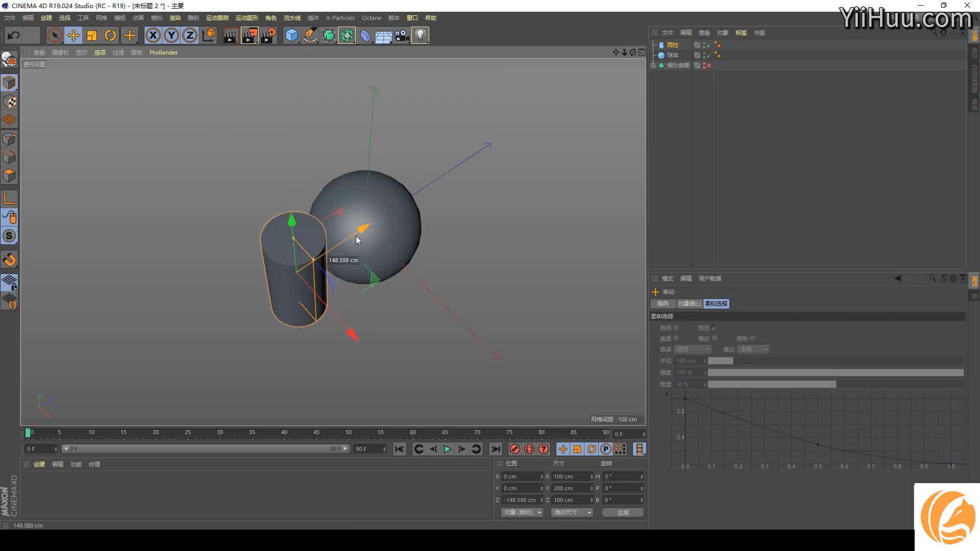Click the 半径 slider bar
Viewport: 980px width, 551px height.
(x=836, y=361)
